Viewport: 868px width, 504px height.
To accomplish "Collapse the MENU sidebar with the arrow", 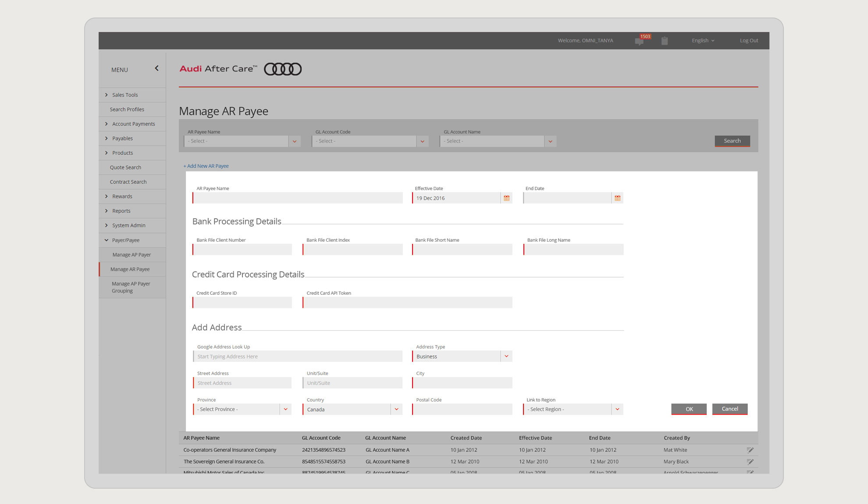I will tap(157, 68).
